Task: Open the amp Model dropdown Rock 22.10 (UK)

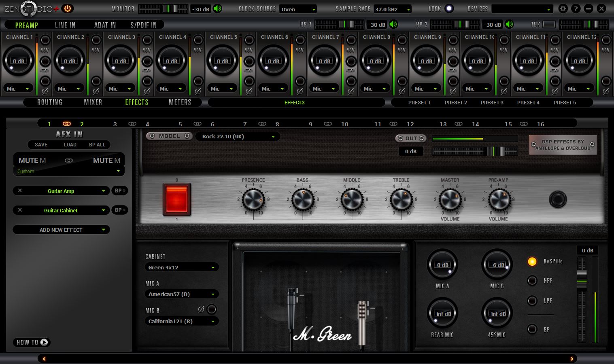Action: [238, 136]
